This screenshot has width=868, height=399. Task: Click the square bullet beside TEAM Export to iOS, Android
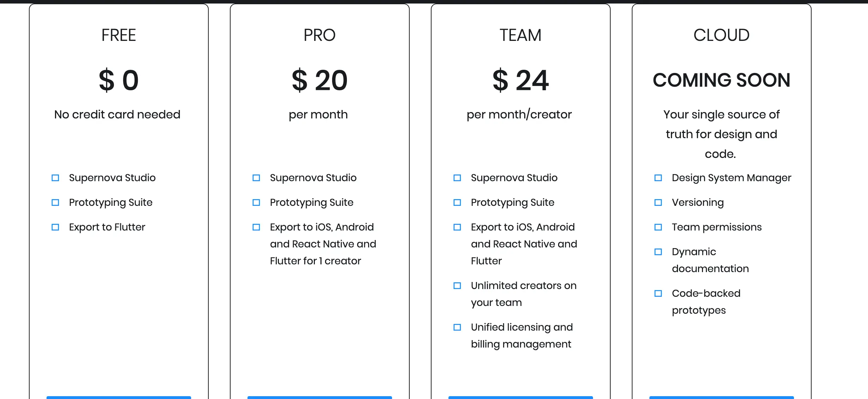(x=457, y=227)
